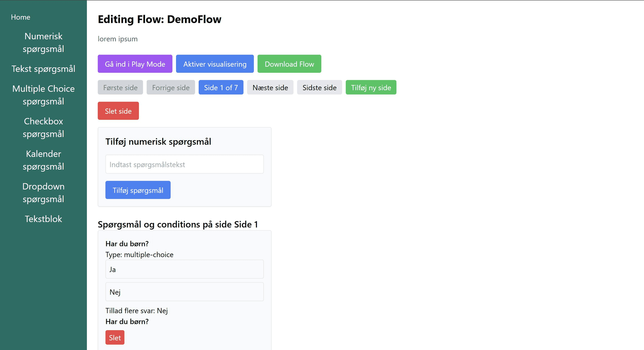Viewport: 644px width, 350px height.
Task: Jump to Sidste side
Action: (x=319, y=87)
